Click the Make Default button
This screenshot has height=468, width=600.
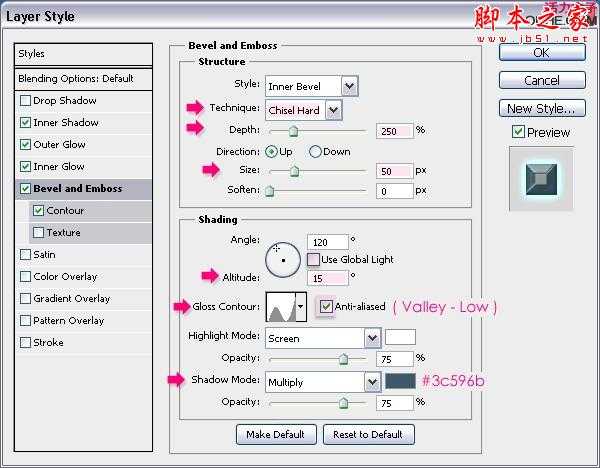click(x=276, y=434)
